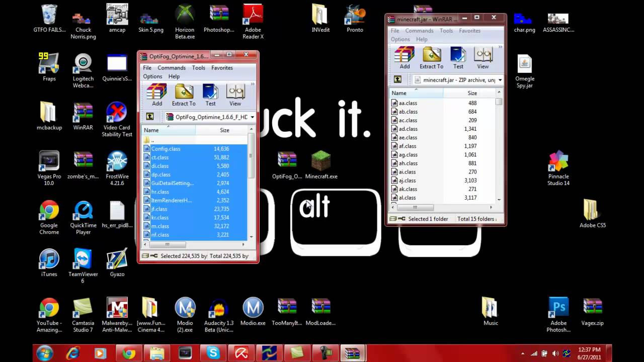Open Fraps desktop icon
644x362 pixels.
pos(49,67)
